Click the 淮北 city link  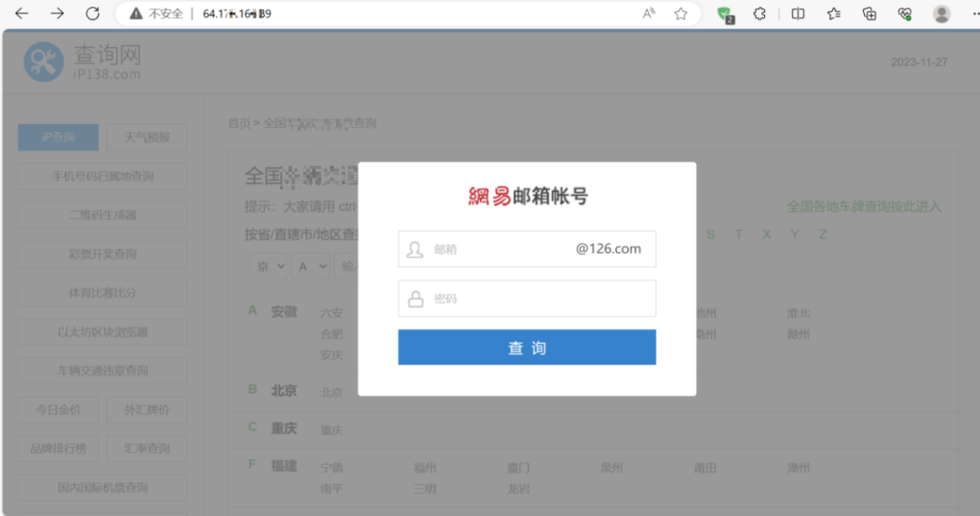click(x=799, y=314)
